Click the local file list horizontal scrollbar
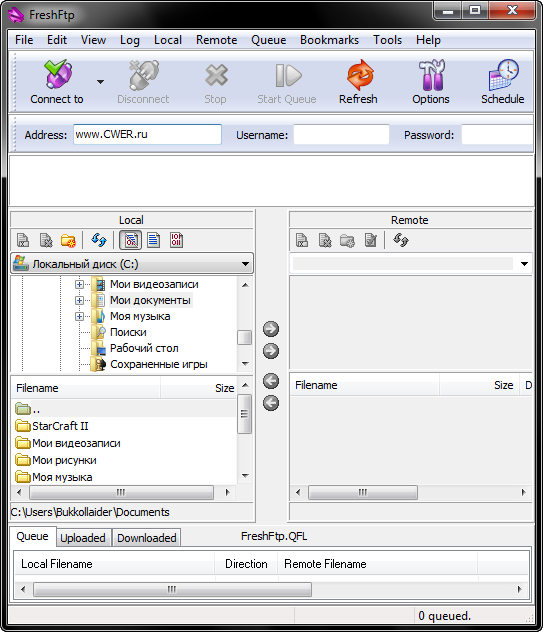 123,492
